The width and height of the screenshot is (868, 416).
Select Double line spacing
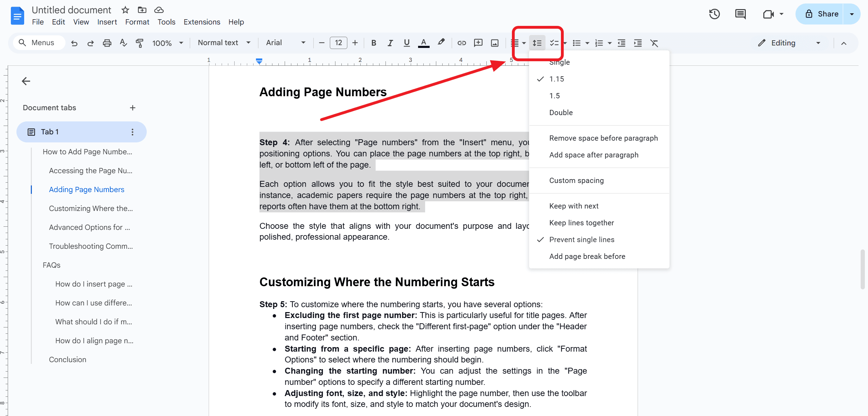tap(561, 112)
